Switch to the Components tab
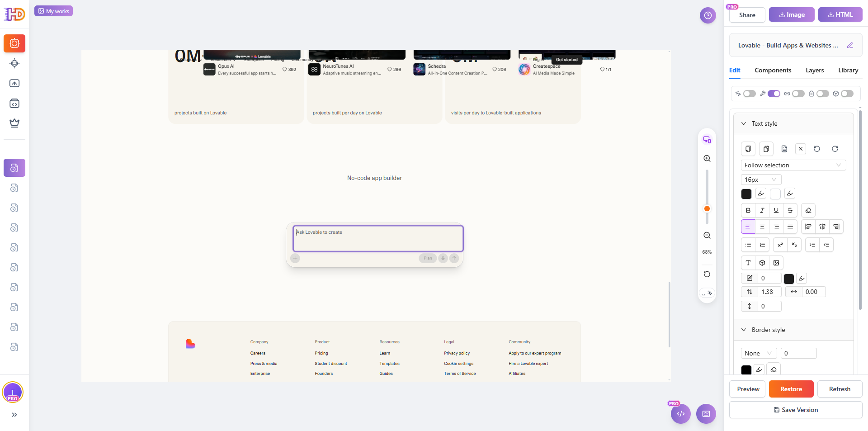This screenshot has height=431, width=868. coord(773,70)
